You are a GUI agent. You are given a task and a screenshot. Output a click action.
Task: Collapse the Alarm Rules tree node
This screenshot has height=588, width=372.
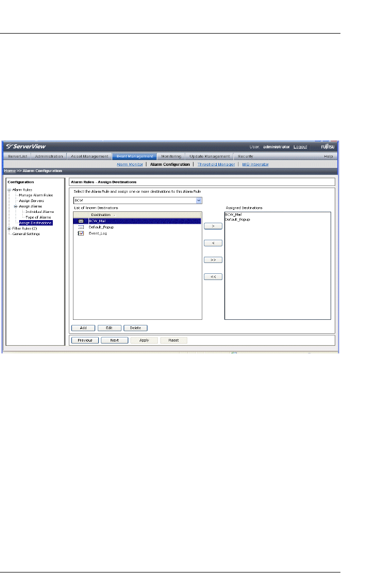9,190
